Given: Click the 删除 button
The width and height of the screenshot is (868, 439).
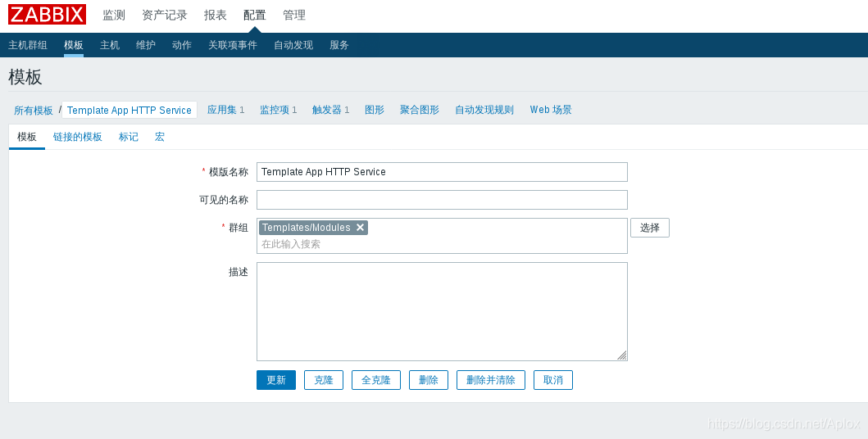Looking at the screenshot, I should click(x=429, y=380).
